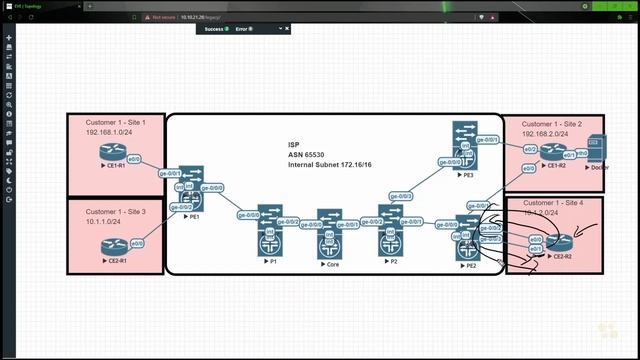Toggle the Lock lab padlock icon

(9, 152)
